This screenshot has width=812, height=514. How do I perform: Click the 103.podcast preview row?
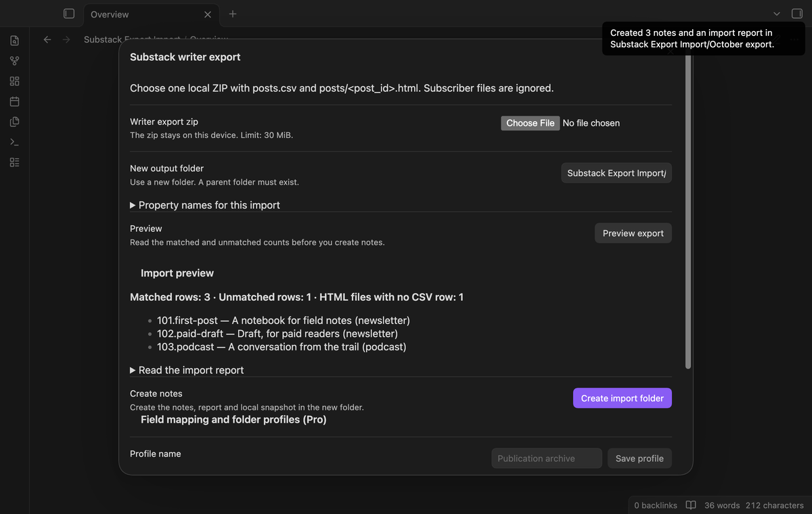[281, 347]
